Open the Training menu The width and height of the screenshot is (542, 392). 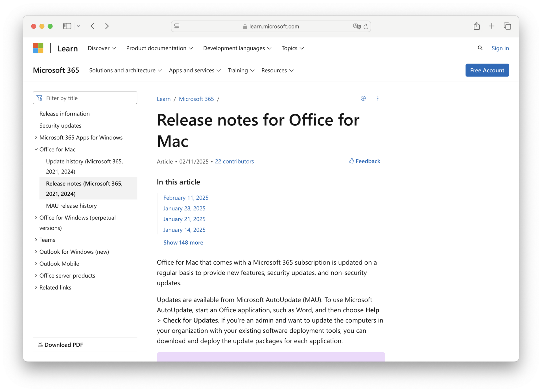coord(241,70)
